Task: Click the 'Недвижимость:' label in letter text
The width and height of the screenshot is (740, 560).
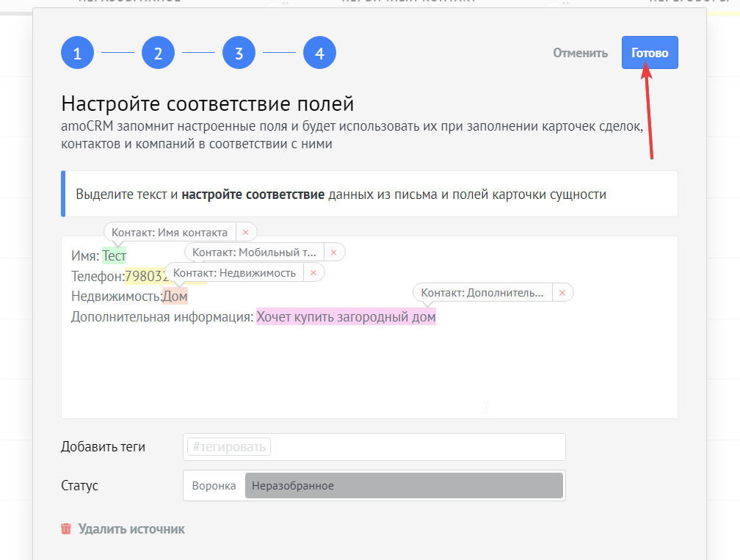Action: pyautogui.click(x=117, y=297)
